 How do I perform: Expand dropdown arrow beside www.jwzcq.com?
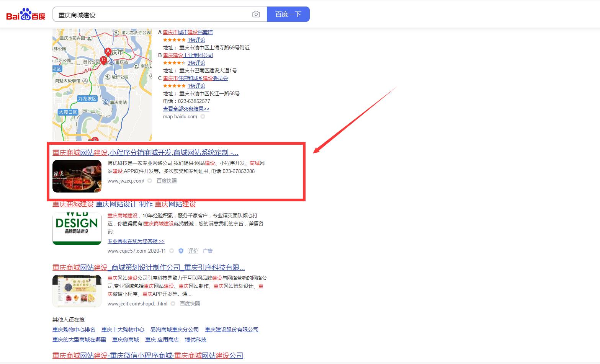150,181
